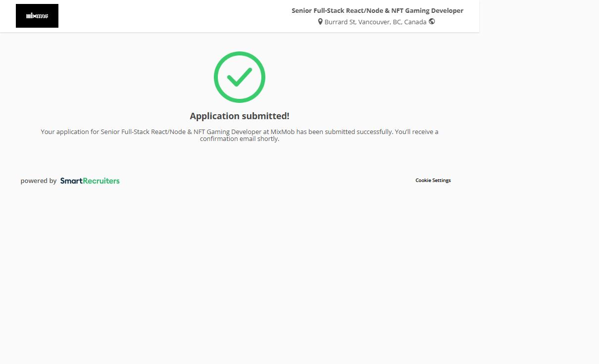The height and width of the screenshot is (364, 599).
Task: Click the green checkmark success icon
Action: click(240, 77)
